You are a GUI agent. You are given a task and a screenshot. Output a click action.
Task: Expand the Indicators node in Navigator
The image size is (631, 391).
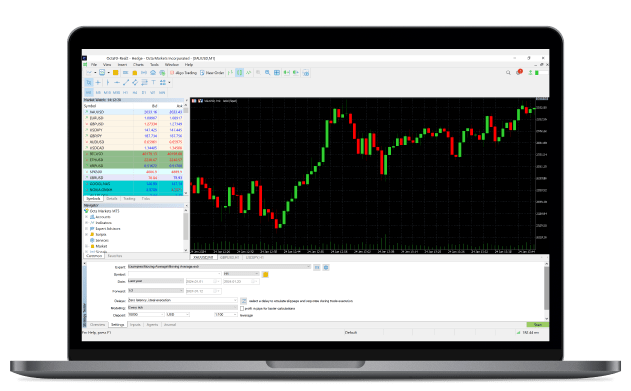[x=87, y=222]
